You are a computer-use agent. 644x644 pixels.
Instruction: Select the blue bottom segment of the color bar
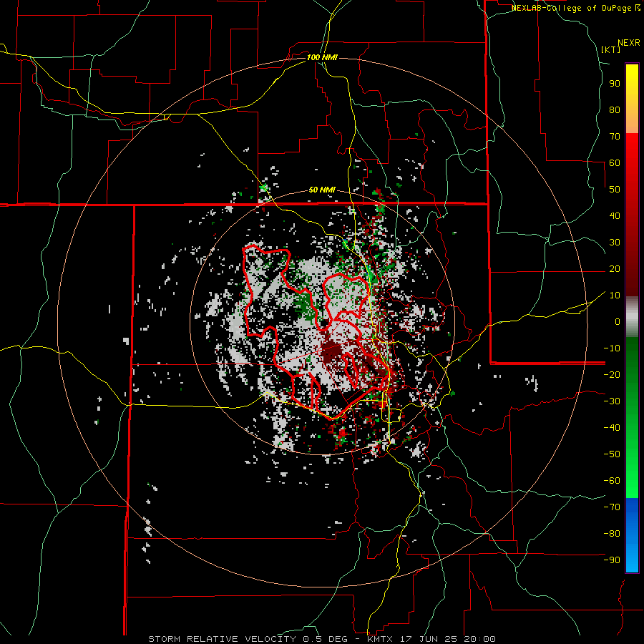[632, 535]
